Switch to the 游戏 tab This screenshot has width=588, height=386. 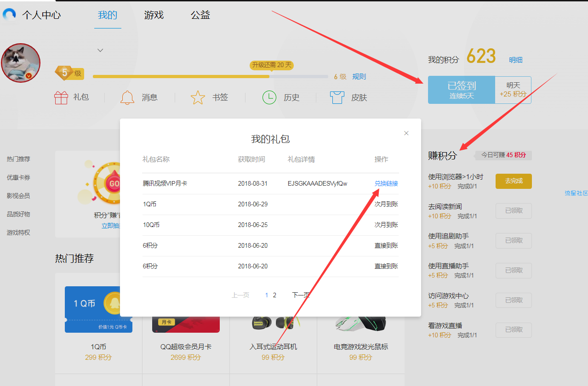pyautogui.click(x=154, y=15)
